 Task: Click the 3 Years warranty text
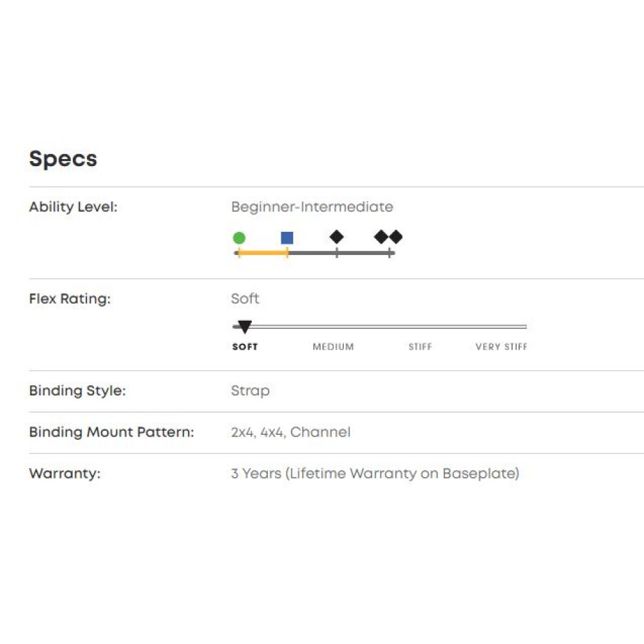[375, 473]
